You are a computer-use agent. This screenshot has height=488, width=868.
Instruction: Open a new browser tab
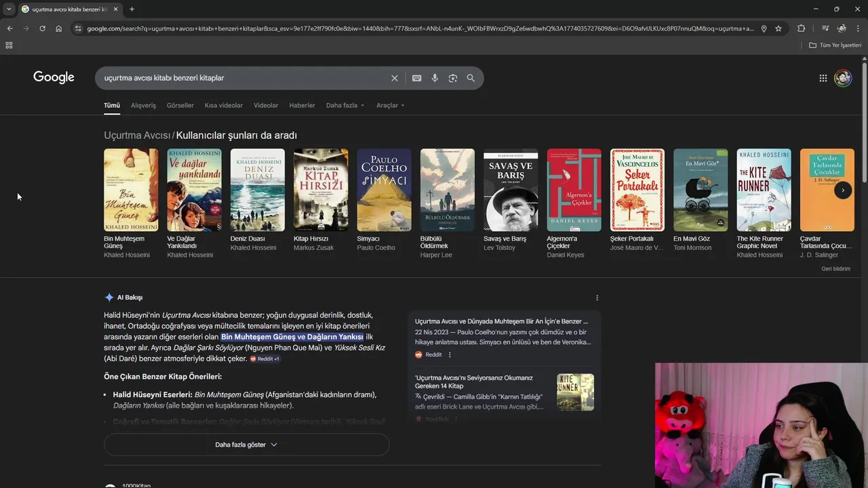132,9
